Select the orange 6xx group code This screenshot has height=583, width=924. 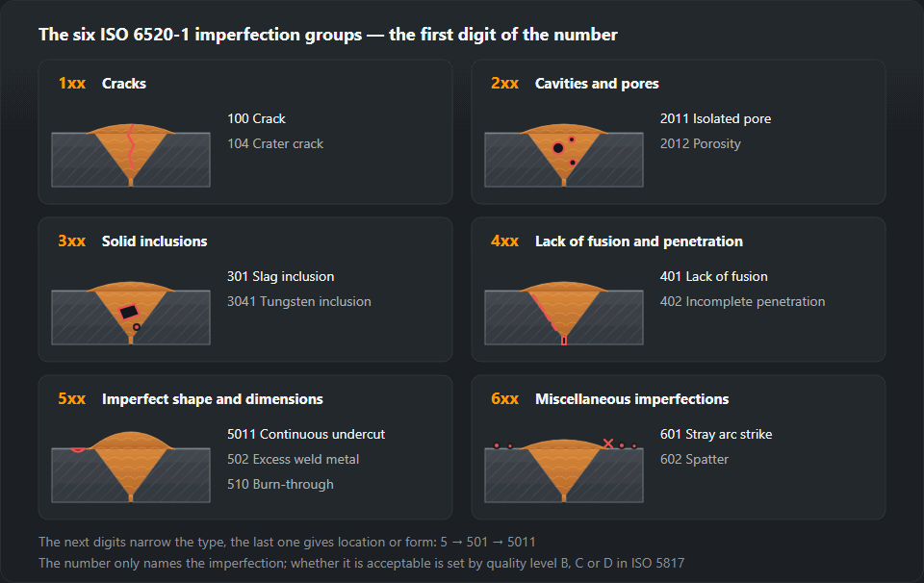[x=505, y=399]
